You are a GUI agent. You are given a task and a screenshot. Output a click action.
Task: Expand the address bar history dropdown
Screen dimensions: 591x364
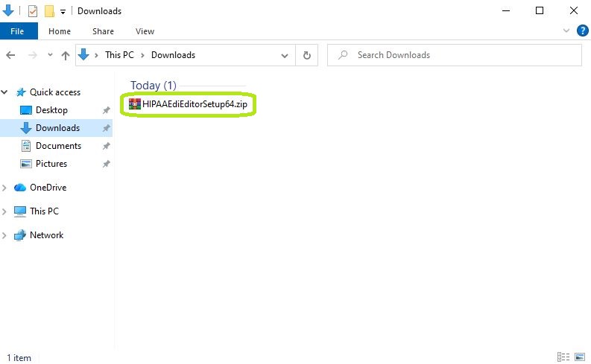click(285, 56)
